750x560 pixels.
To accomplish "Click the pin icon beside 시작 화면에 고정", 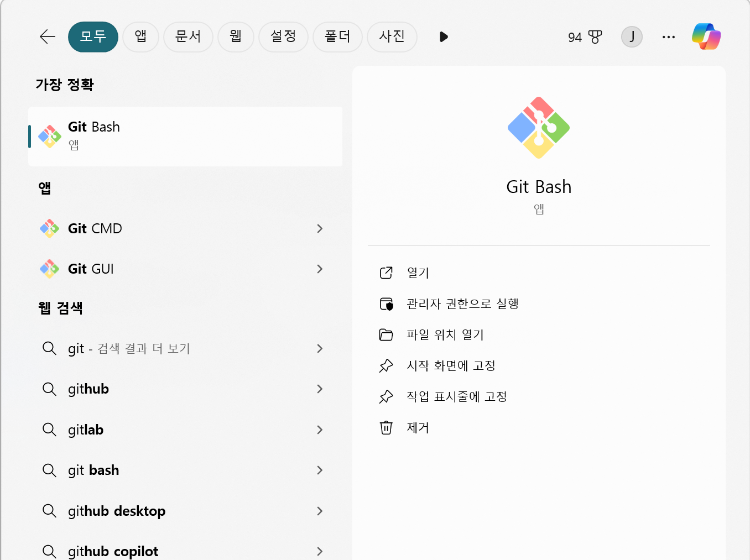I will (x=386, y=365).
